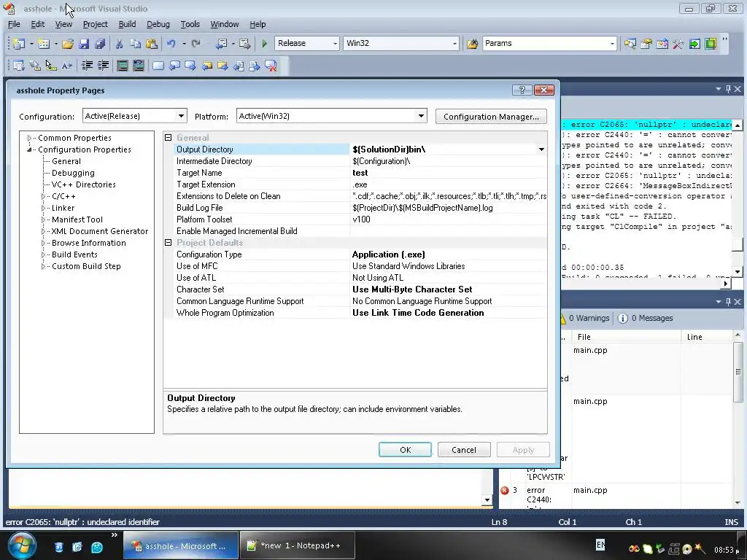
Task: Open the Edit menu
Action: (38, 24)
